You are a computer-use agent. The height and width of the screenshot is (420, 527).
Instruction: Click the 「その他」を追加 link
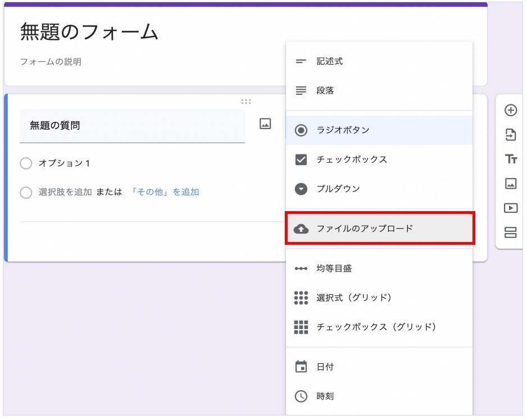tap(165, 192)
